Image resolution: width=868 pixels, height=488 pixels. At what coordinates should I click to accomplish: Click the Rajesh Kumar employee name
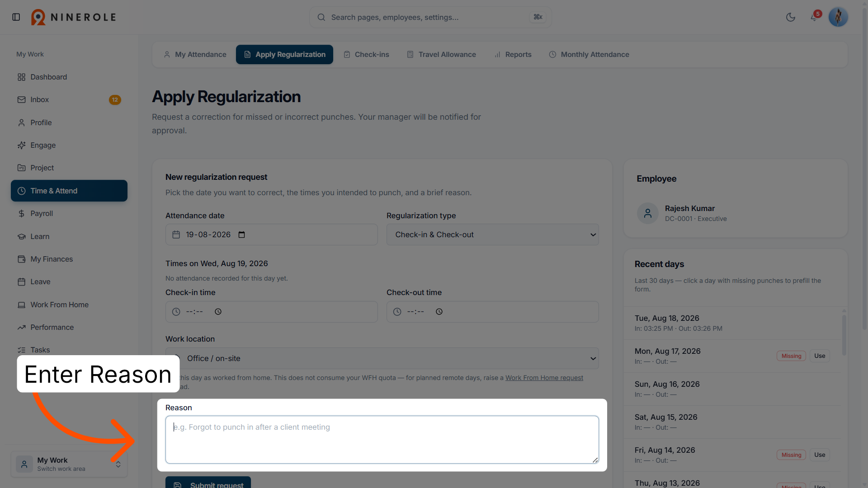pyautogui.click(x=689, y=209)
